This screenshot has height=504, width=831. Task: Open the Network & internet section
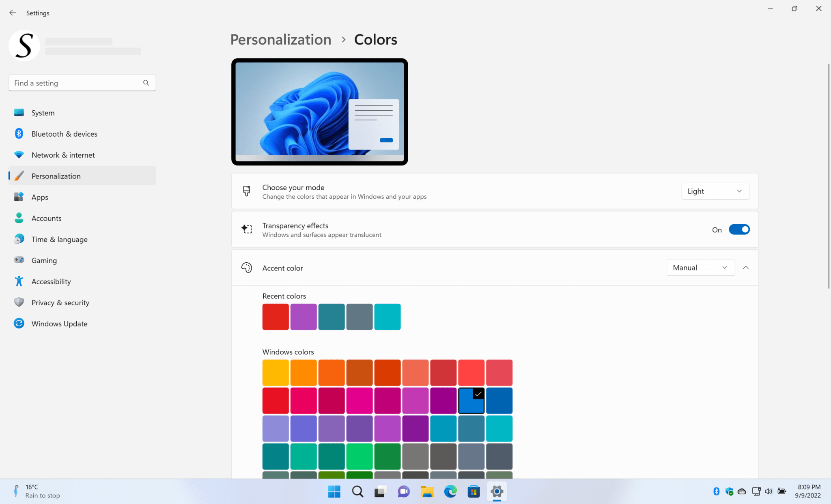point(63,155)
